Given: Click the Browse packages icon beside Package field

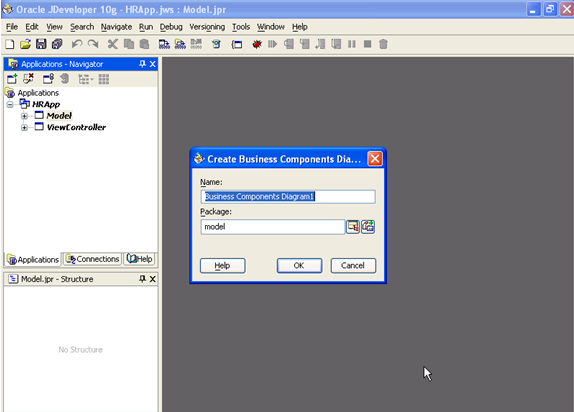Looking at the screenshot, I should [353, 227].
